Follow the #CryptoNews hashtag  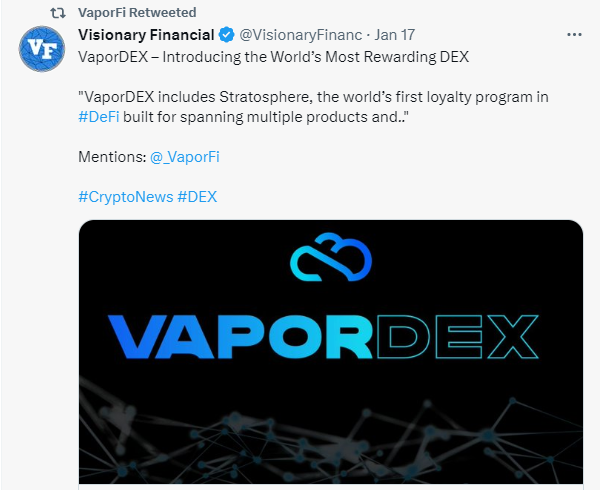click(x=126, y=197)
